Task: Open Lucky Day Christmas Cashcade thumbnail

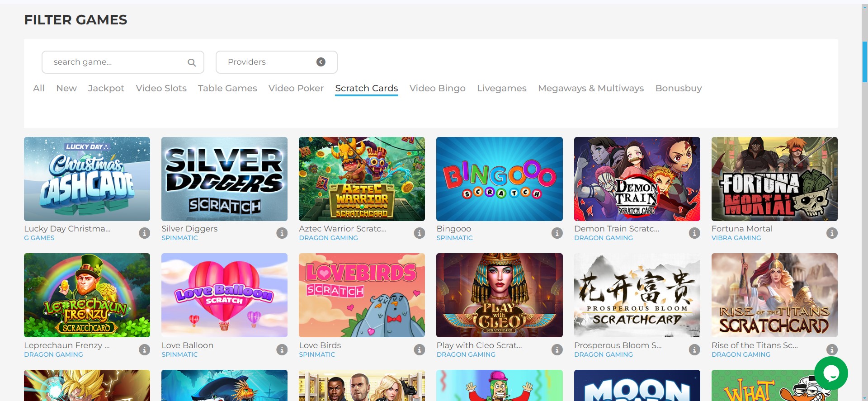Action: 87,179
